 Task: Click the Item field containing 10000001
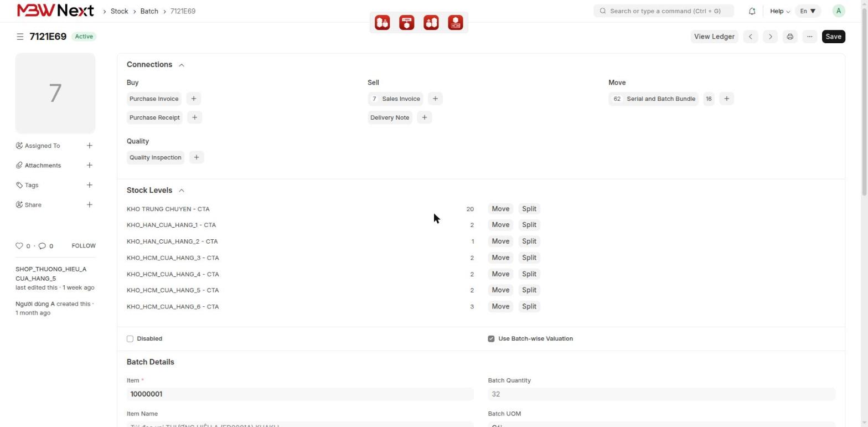[x=300, y=394]
